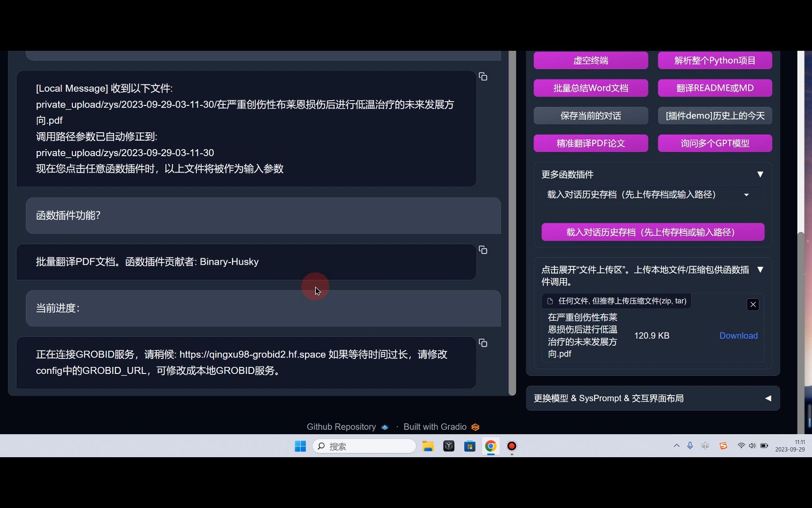Click the 120.9 KB file size
812x508 pixels.
pos(651,336)
